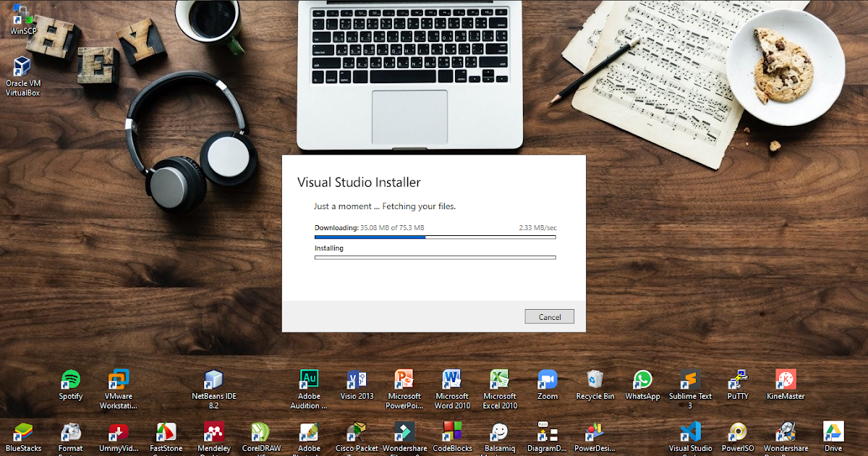Open Microsoft Excel 2010

point(500,380)
